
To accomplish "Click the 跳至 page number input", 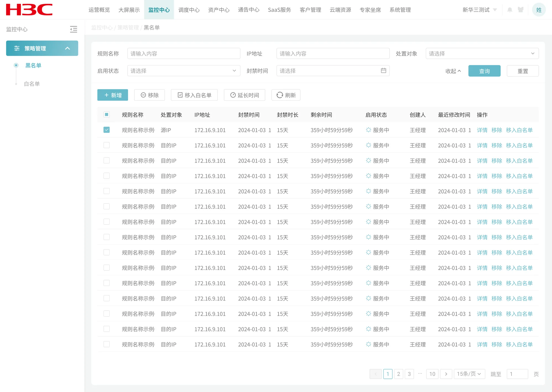I will click(x=517, y=374).
